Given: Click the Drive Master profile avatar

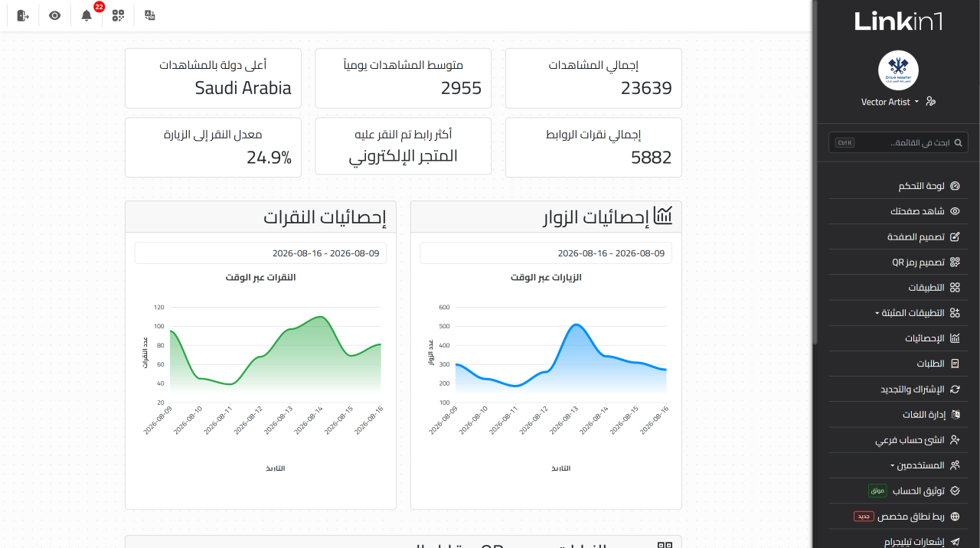Looking at the screenshot, I should pos(898,70).
